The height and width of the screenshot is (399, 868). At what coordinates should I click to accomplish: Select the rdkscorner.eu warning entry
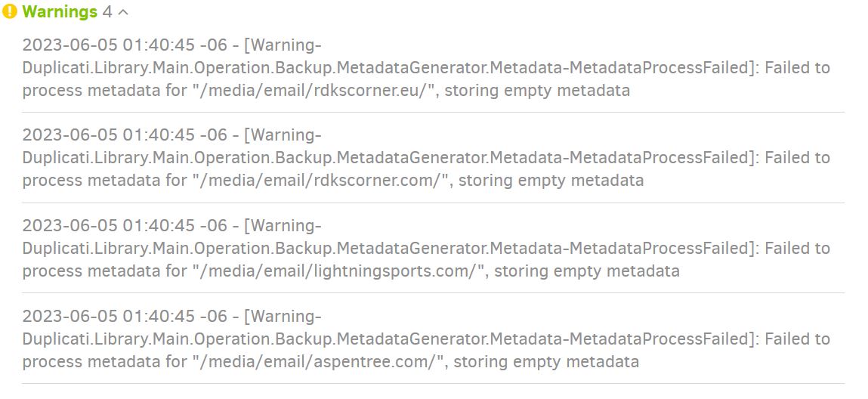coord(426,68)
